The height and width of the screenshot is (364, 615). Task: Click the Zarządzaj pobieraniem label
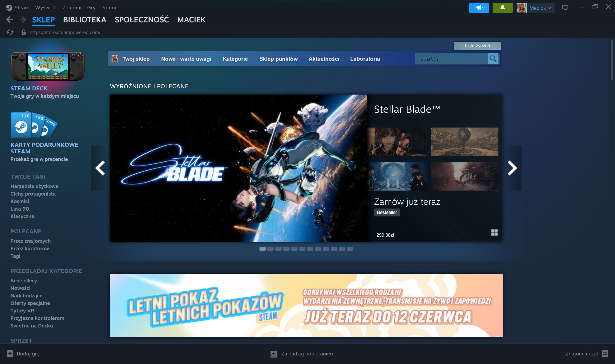[x=308, y=354]
